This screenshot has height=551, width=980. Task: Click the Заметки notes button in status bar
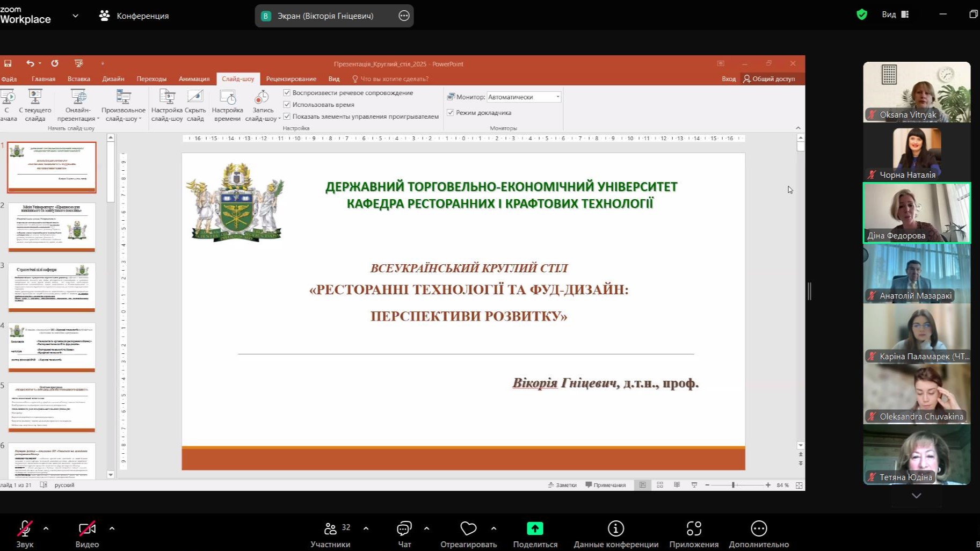point(562,485)
